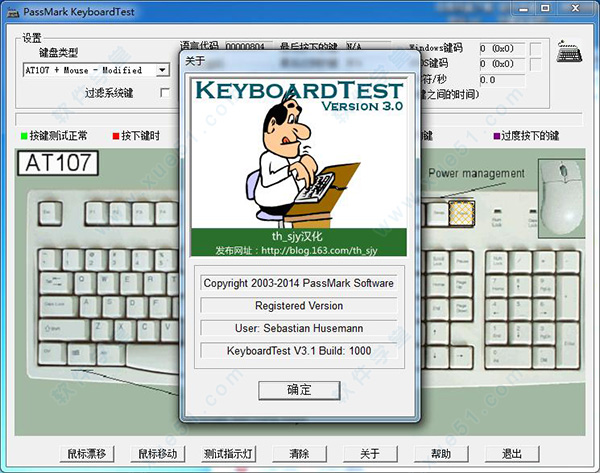Click the KeyboardTest V3.1 Build: 1000 text
Image resolution: width=600 pixels, height=473 pixels.
coord(299,351)
